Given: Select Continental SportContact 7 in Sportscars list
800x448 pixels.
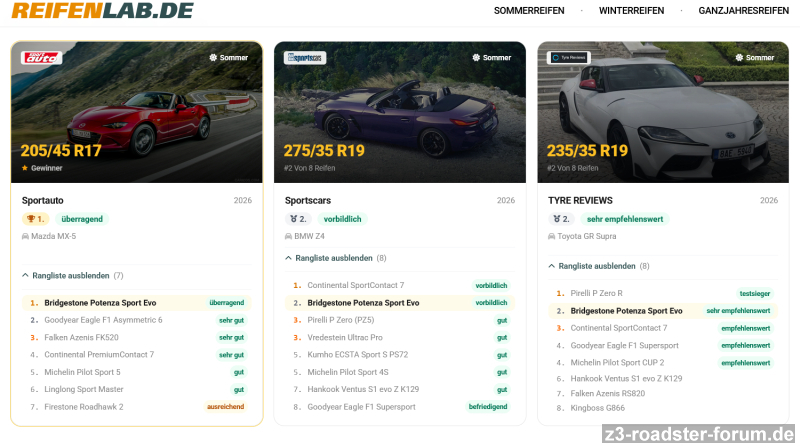Looking at the screenshot, I should point(356,286).
